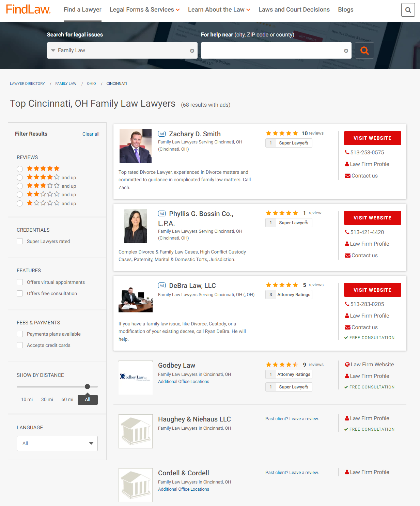Leave a review for Haughey & Niehaus
This screenshot has height=506, width=420.
pyautogui.click(x=292, y=419)
